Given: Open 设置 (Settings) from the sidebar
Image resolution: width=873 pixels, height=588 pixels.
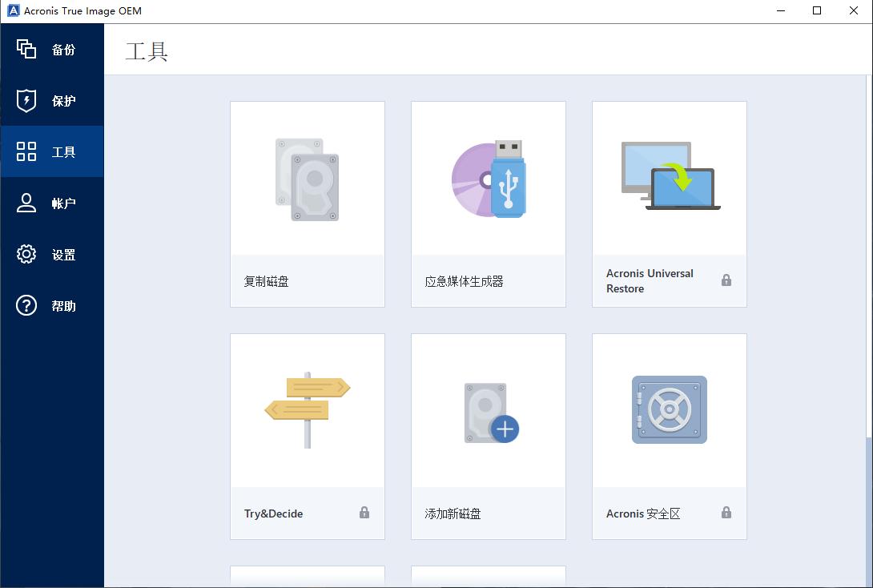Looking at the screenshot, I should [52, 255].
